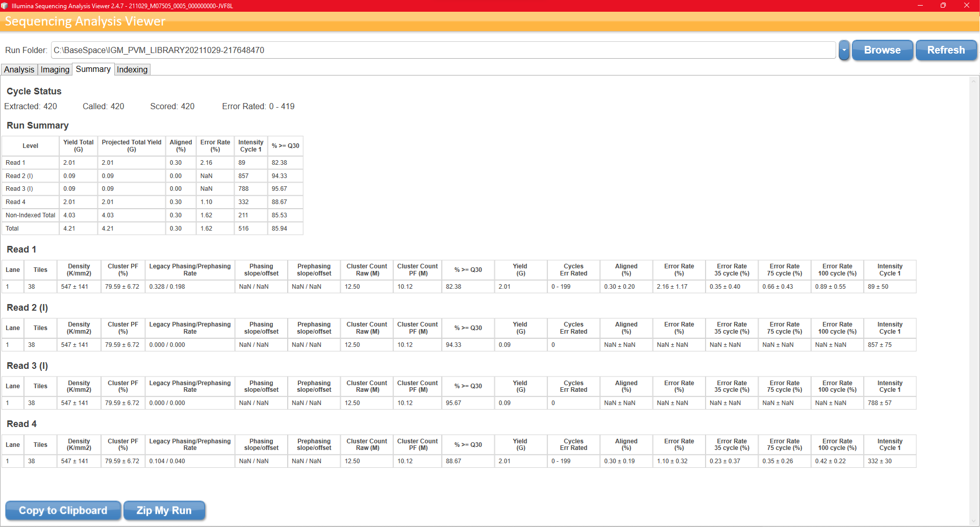This screenshot has height=527, width=980.
Task: Click Read 1 error rate '2.16 ± 1.17'
Action: pyautogui.click(x=672, y=287)
